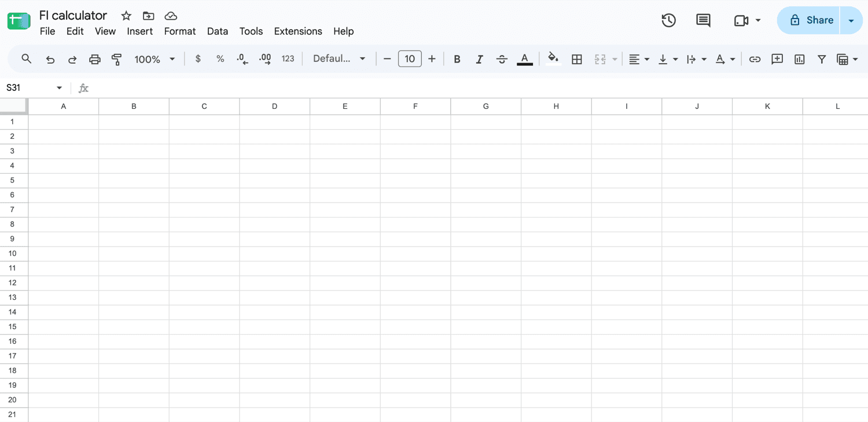This screenshot has width=868, height=422.
Task: Toggle italic formatting
Action: 479,59
